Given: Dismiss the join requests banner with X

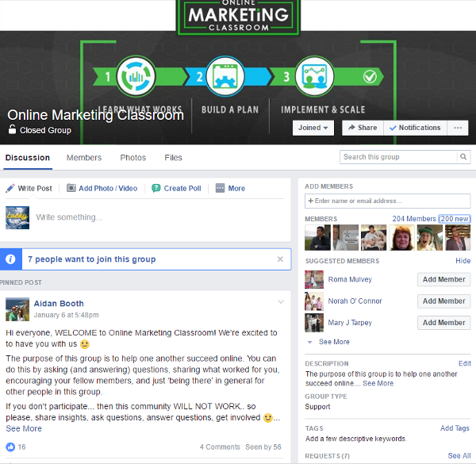Looking at the screenshot, I should [x=280, y=259].
